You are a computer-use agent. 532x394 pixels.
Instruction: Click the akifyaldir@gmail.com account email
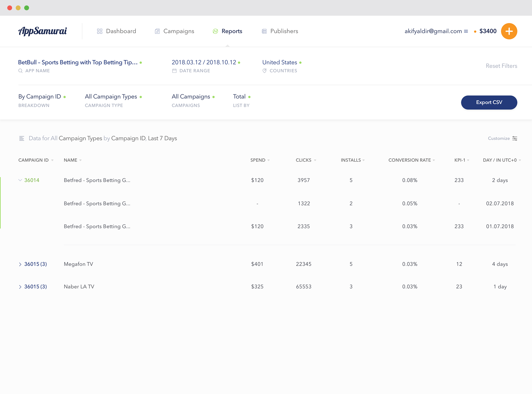(x=433, y=31)
